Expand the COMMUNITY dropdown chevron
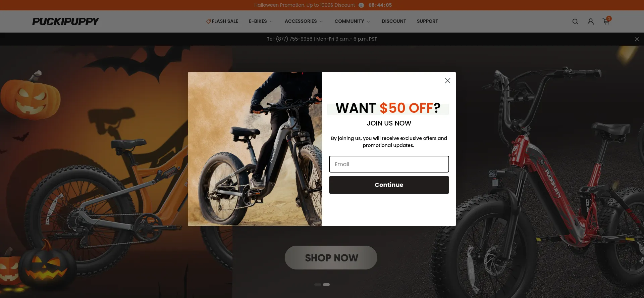 [x=368, y=21]
